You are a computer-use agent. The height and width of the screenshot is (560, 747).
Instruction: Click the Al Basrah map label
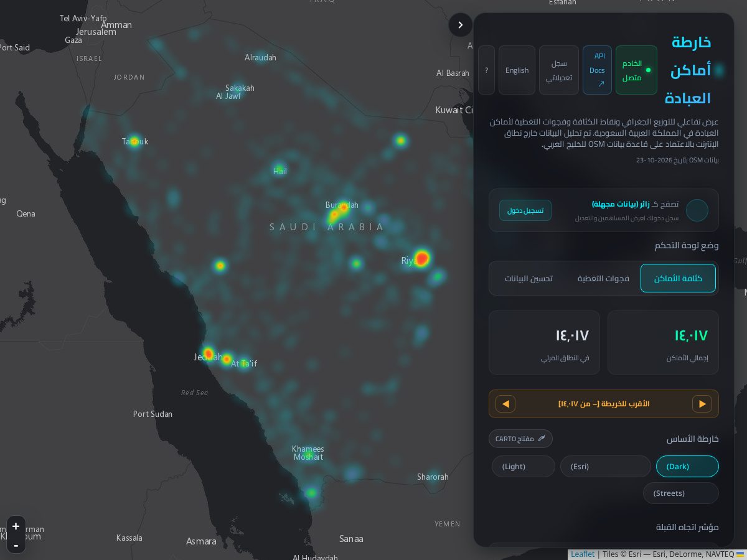[453, 73]
